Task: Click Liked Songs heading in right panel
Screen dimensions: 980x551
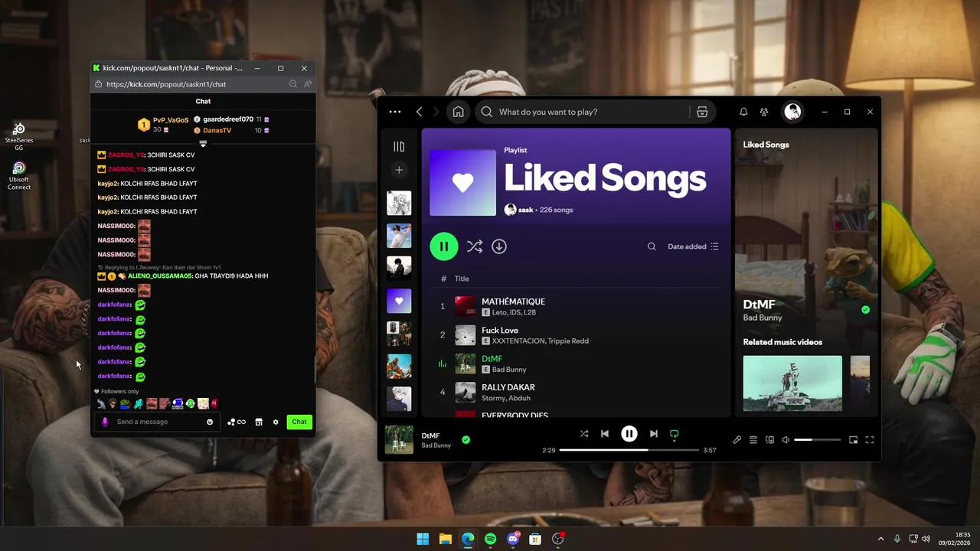Action: point(766,145)
